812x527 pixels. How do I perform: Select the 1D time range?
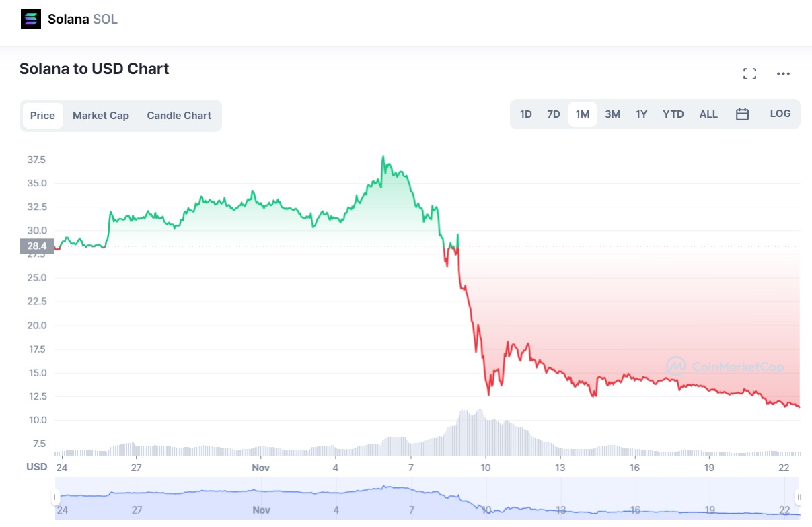click(525, 114)
